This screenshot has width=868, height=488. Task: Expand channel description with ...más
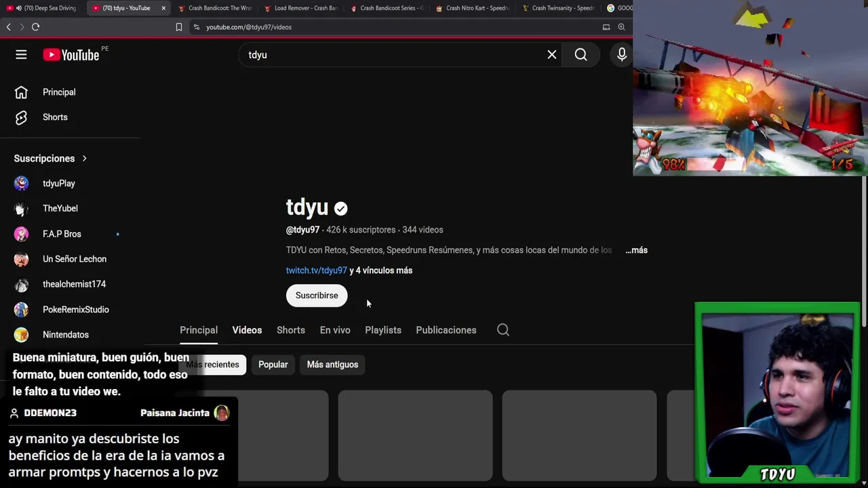coord(636,250)
